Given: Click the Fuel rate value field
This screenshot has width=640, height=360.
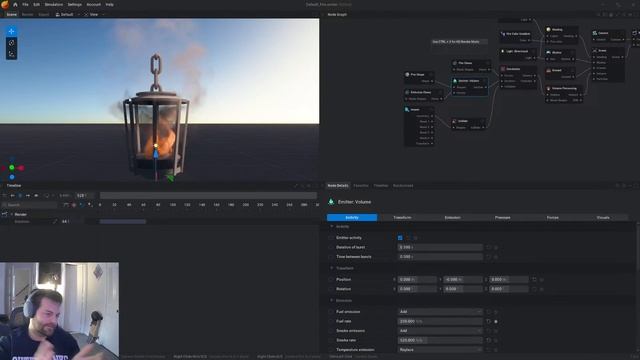Looking at the screenshot, I should 440,321.
